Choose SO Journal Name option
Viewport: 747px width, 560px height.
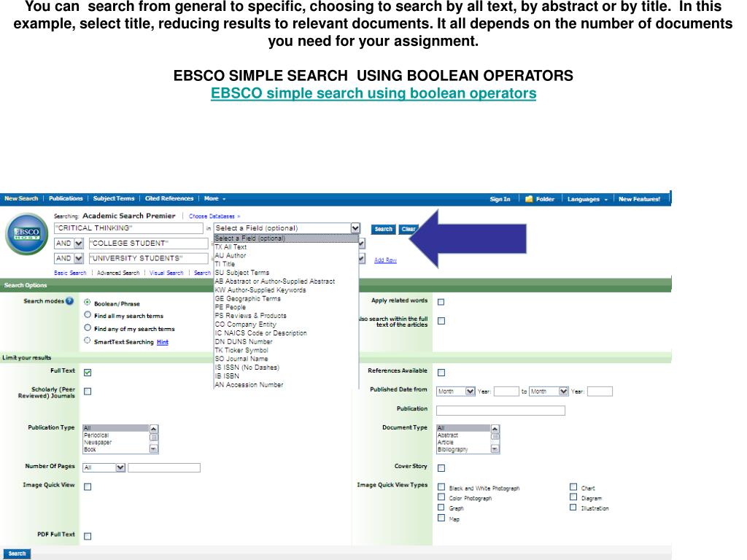click(x=286, y=359)
